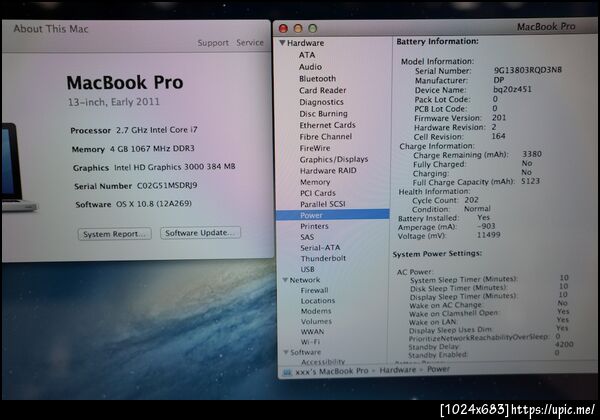Click Full Charge Capacity value 5123

530,181
